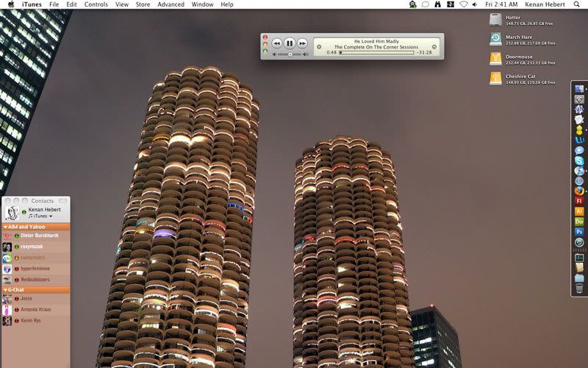Screen dimensions: 588x368
Task: Go back to the previous track
Action: tap(277, 43)
